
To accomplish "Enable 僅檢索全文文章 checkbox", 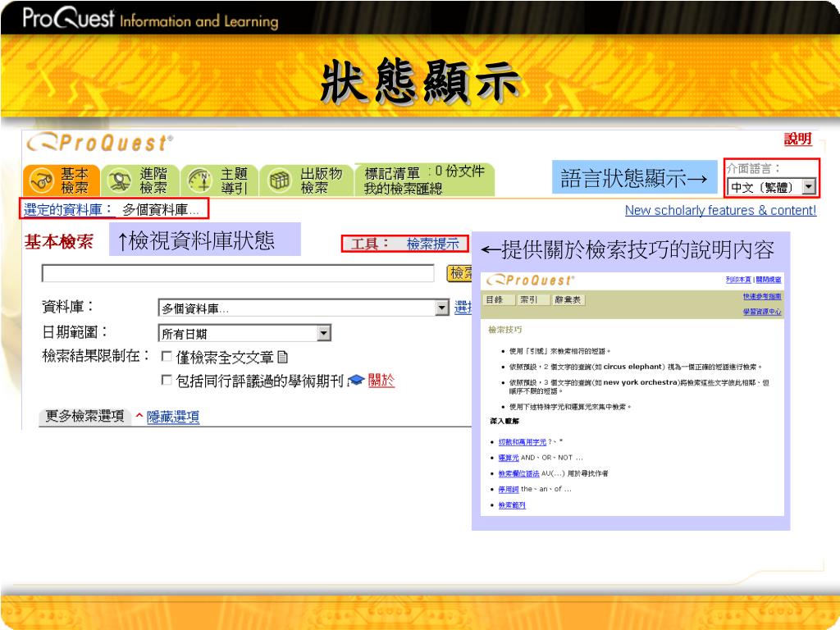I will click(167, 356).
